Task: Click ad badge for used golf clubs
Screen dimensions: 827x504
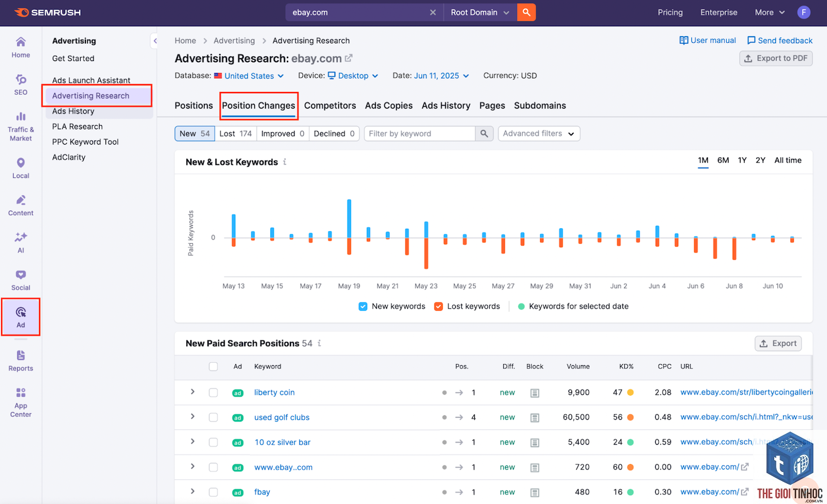Action: coord(238,417)
